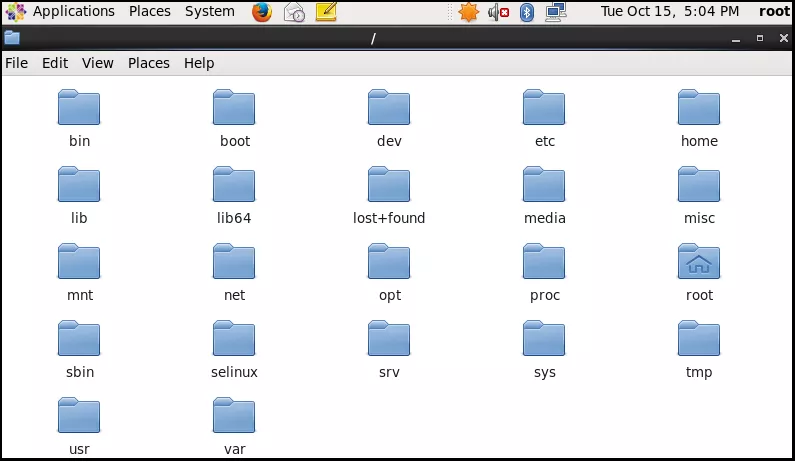Maximize the file manager window
Viewport: 795px width, 462px height.
click(760, 38)
